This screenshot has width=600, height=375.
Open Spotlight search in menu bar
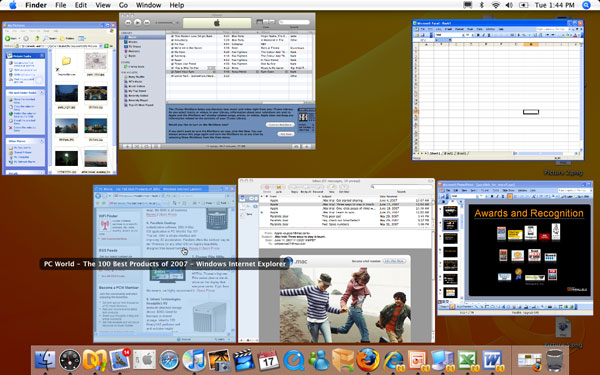click(x=586, y=5)
